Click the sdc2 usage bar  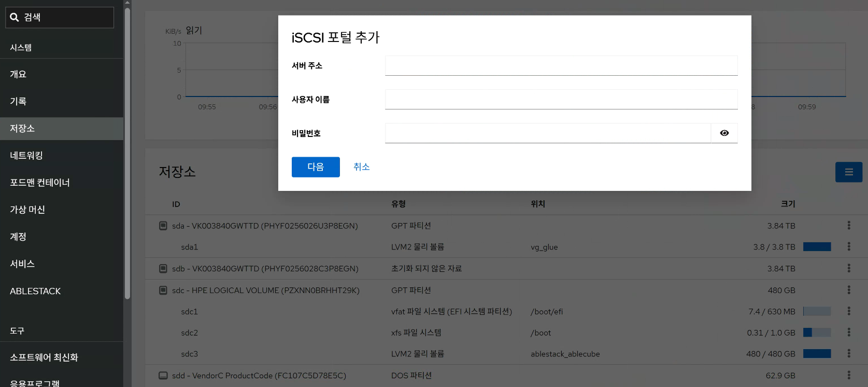817,333
